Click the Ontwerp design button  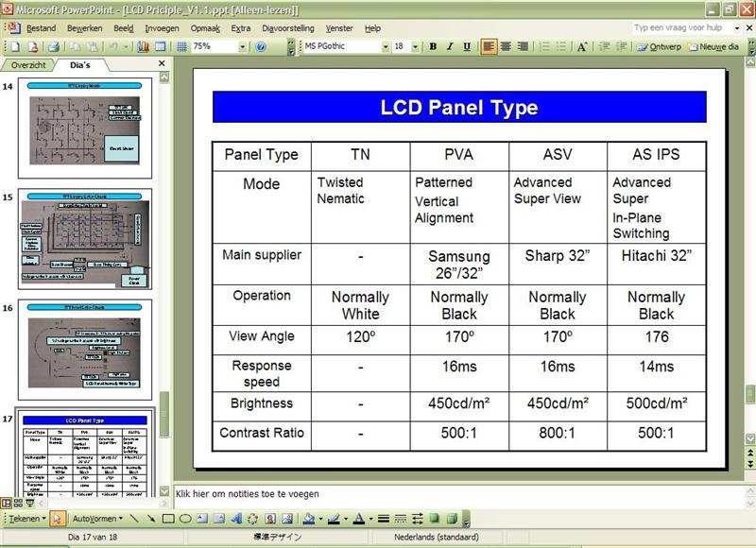(x=659, y=46)
